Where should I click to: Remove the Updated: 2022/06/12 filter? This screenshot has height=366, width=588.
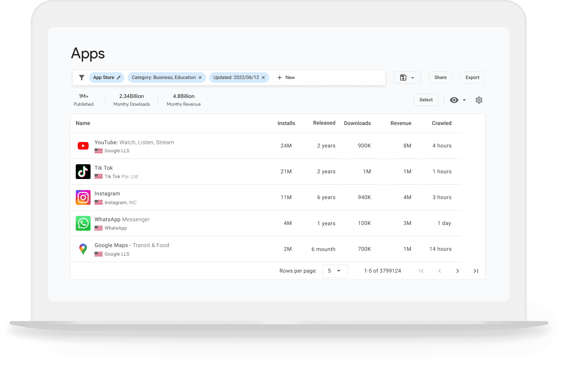[x=263, y=77]
